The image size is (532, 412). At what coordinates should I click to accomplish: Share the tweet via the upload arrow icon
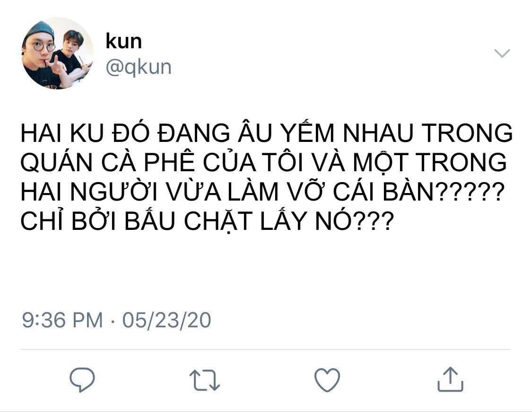(450, 379)
